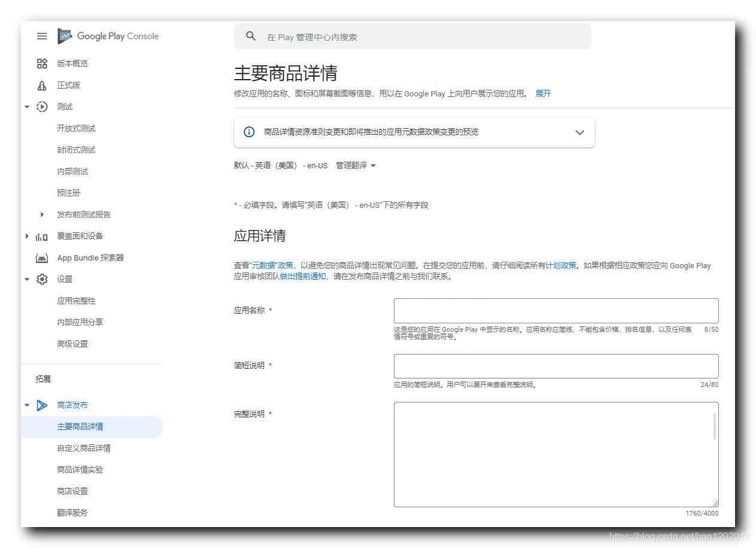Screen dimensions: 756x548
Task: Click the 1760/4000 character counter
Action: click(x=702, y=513)
